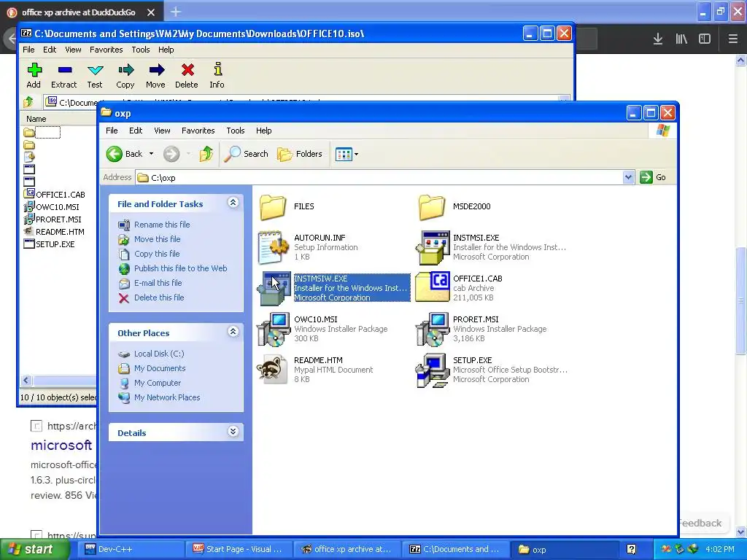Screen dimensions: 747x560
Task: Click Delete this file link
Action: tap(159, 297)
